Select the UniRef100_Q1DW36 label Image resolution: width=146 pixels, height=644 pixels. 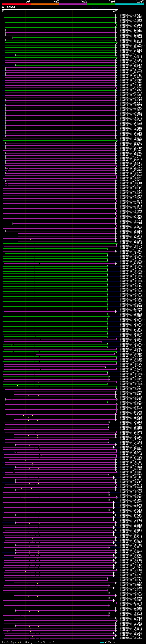(131, 95)
